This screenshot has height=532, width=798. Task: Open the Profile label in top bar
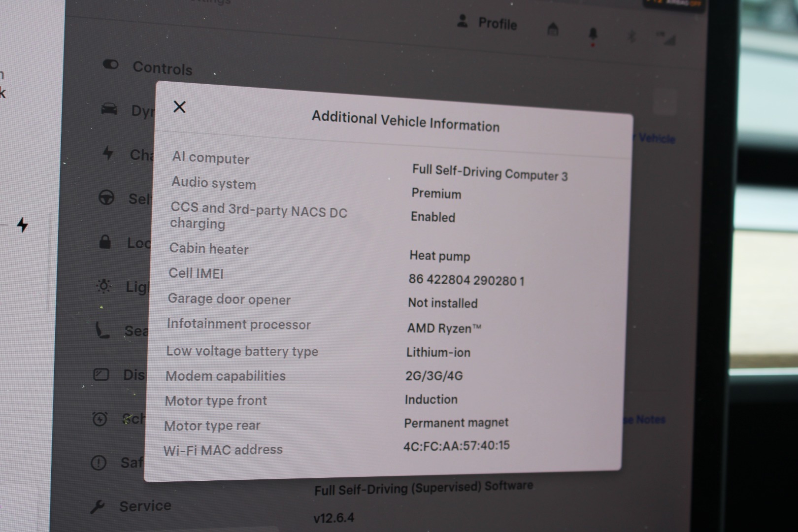[x=498, y=24]
